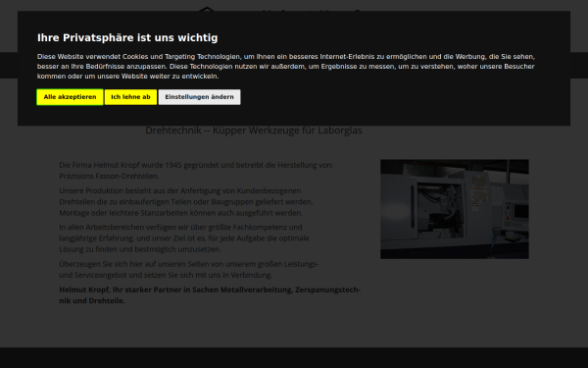Viewport: 588px width, 368px height.
Task: Click heading 'Ihre Privatsphäre ist uns wichtig'
Action: pos(127,38)
